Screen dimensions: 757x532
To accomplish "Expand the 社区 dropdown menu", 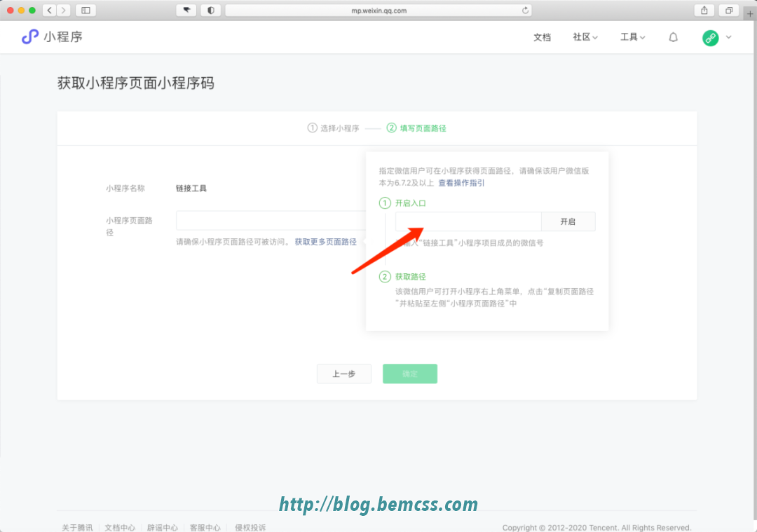I will (585, 38).
